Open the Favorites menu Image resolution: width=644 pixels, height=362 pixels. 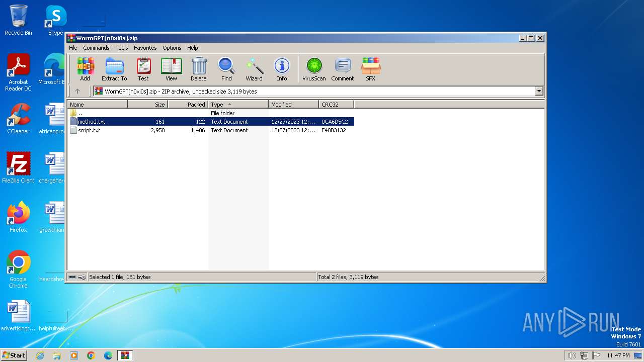(145, 48)
